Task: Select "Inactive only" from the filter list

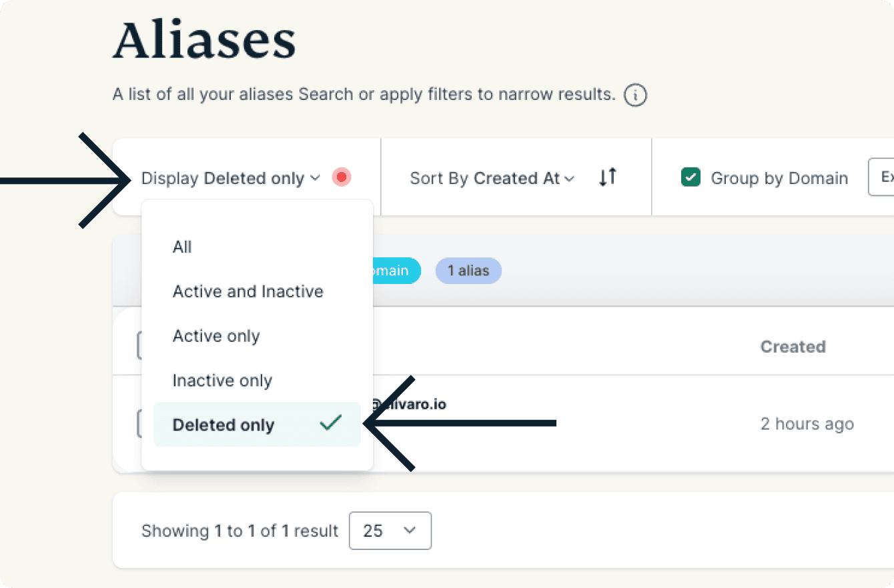Action: pyautogui.click(x=222, y=381)
